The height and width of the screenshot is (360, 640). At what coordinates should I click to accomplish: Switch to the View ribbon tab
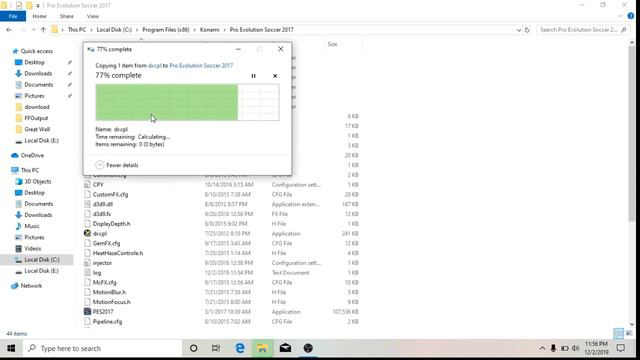(x=93, y=16)
